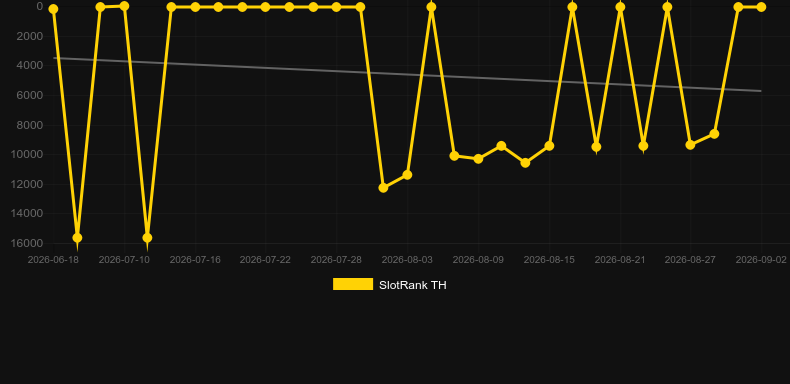Image resolution: width=790 pixels, height=384 pixels.
Task: Select the data point above 2026-06-18
Action: (53, 9)
